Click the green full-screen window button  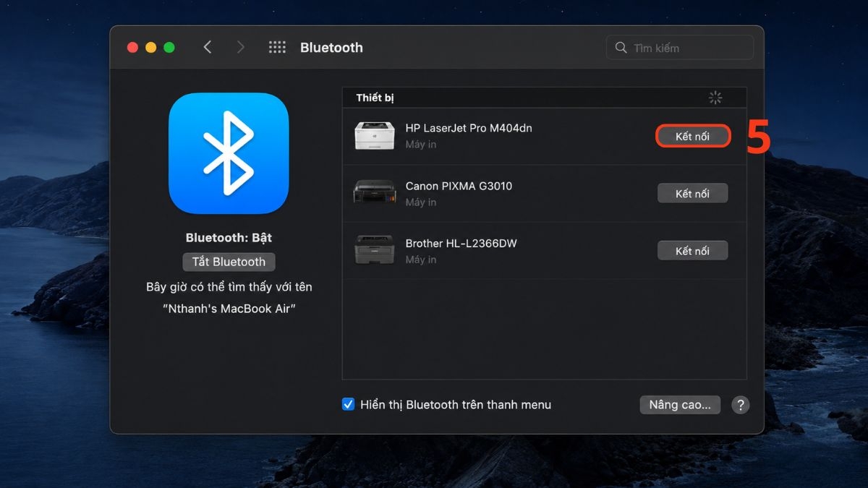point(169,48)
